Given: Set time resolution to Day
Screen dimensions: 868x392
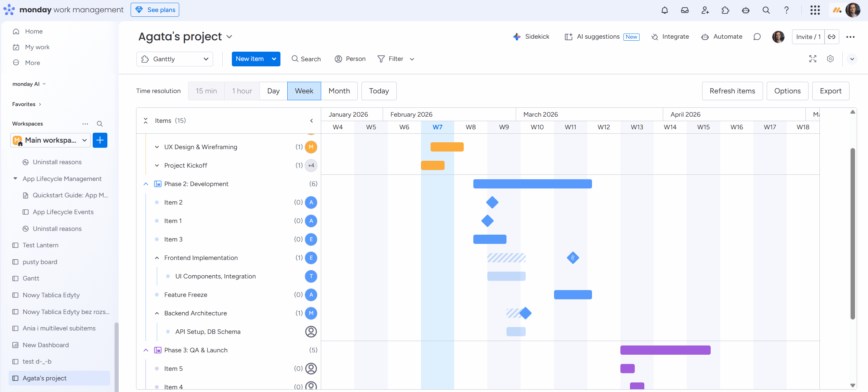Looking at the screenshot, I should click(273, 91).
